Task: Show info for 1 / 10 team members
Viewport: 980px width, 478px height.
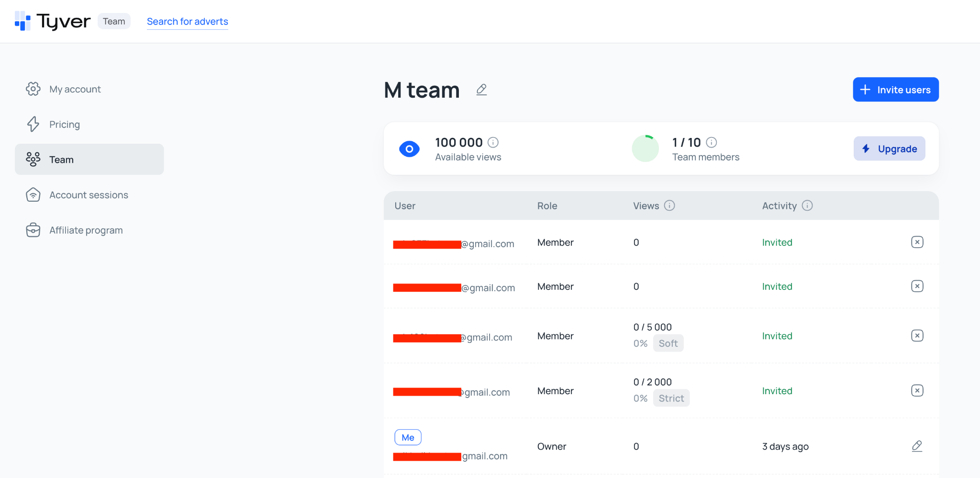Action: pyautogui.click(x=712, y=142)
